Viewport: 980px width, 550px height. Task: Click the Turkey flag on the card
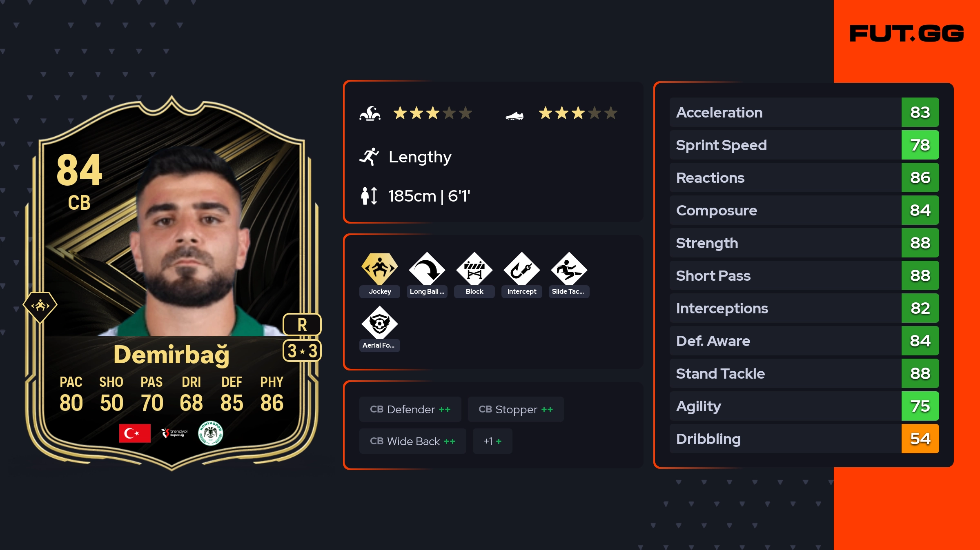click(135, 433)
